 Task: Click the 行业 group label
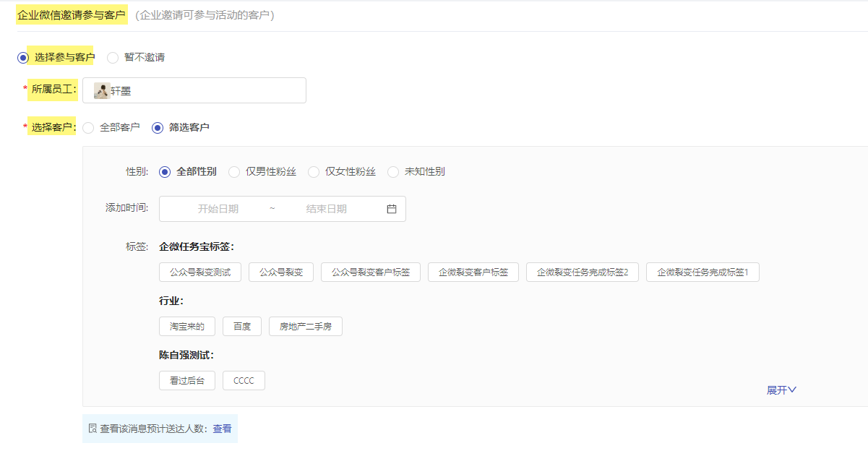(171, 301)
